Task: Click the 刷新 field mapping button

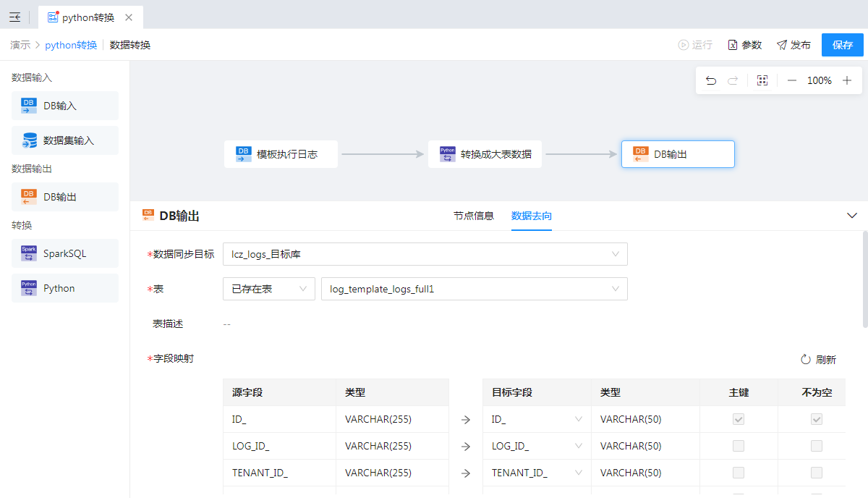Action: (818, 360)
